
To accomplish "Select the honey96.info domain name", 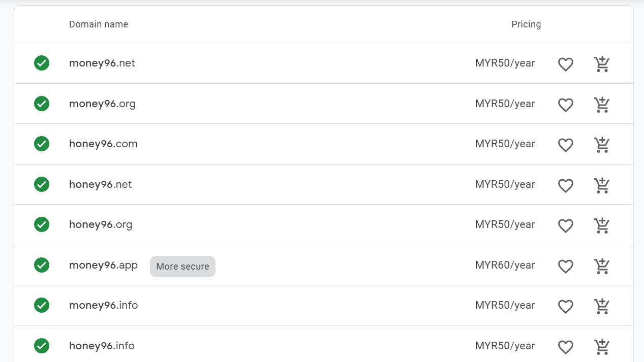I will (x=102, y=346).
